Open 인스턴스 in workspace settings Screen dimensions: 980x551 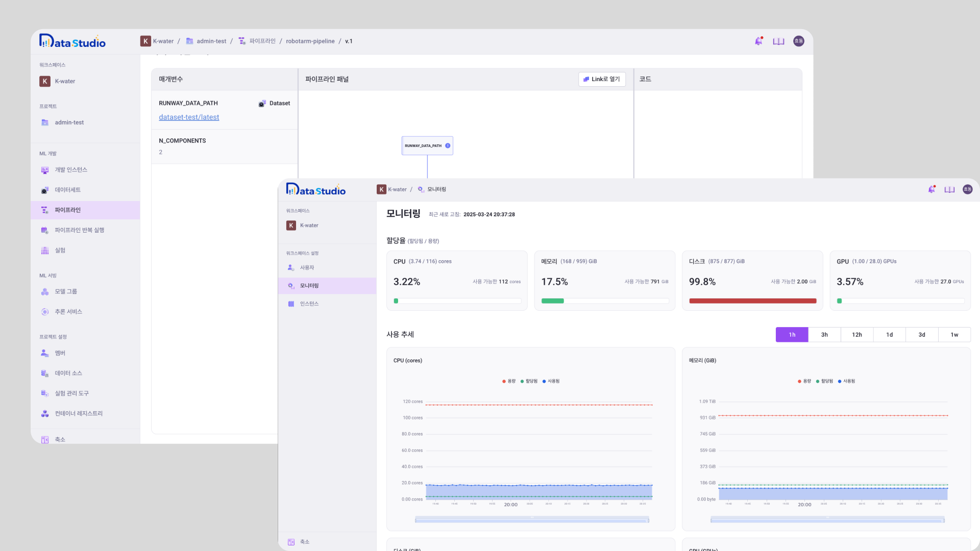[309, 304]
